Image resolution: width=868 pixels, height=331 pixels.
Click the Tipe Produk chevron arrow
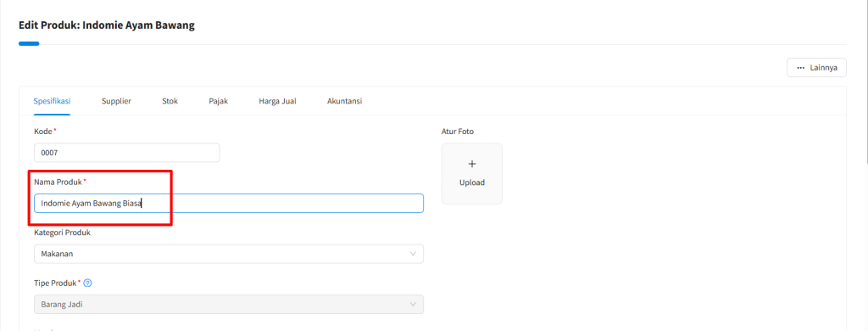click(413, 305)
